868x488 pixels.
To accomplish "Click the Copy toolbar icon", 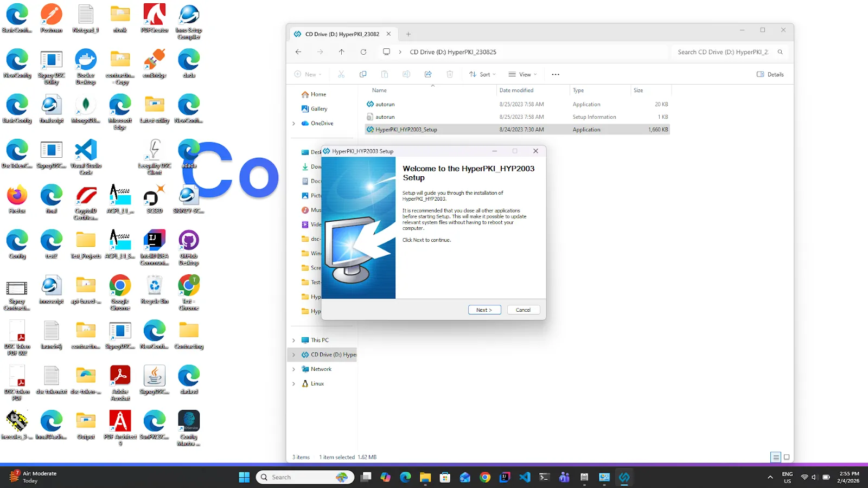I will (x=363, y=74).
